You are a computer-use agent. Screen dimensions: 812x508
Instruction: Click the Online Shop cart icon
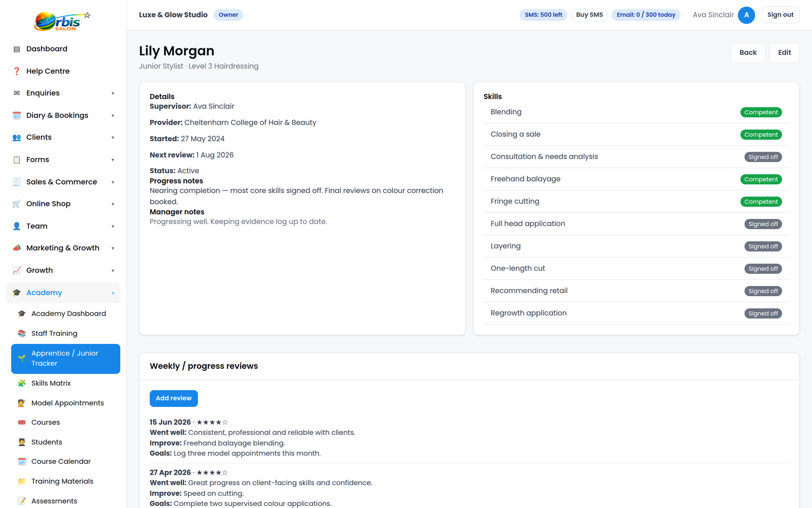click(17, 204)
